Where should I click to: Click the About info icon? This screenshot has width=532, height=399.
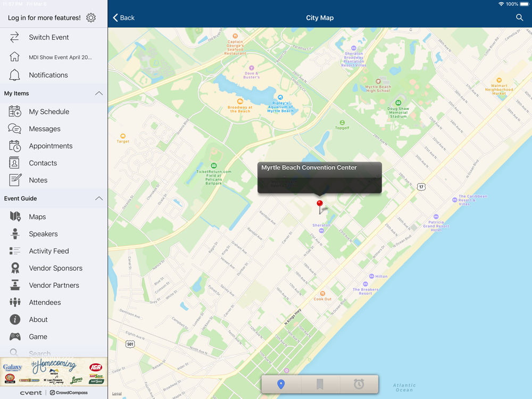coord(15,319)
